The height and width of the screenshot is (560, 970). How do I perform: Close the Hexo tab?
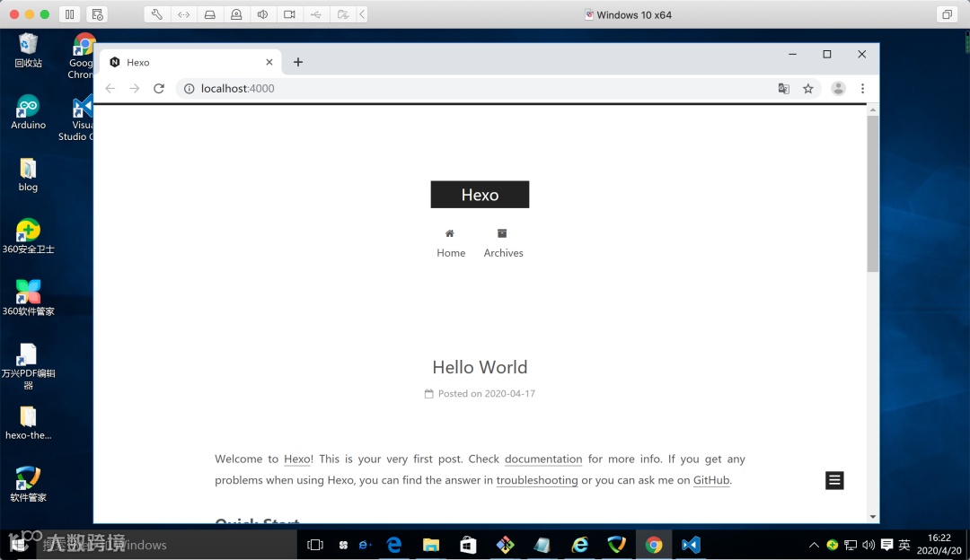pyautogui.click(x=269, y=62)
